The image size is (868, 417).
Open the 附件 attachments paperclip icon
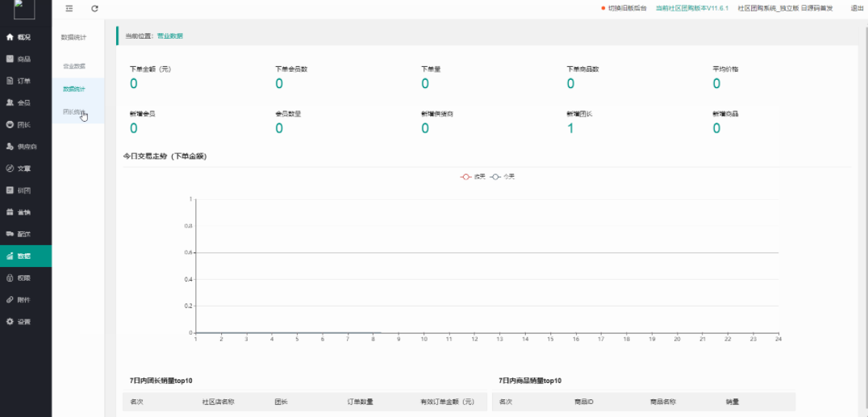[x=10, y=299]
